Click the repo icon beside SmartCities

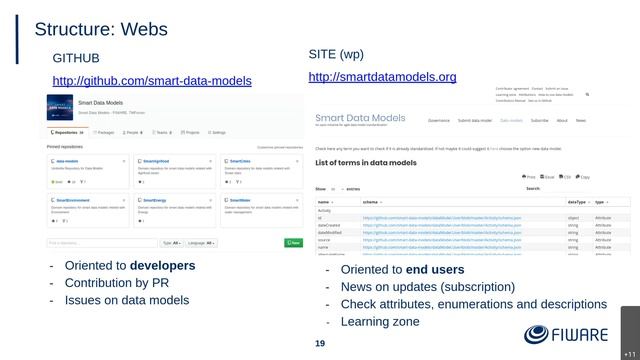[x=226, y=161]
